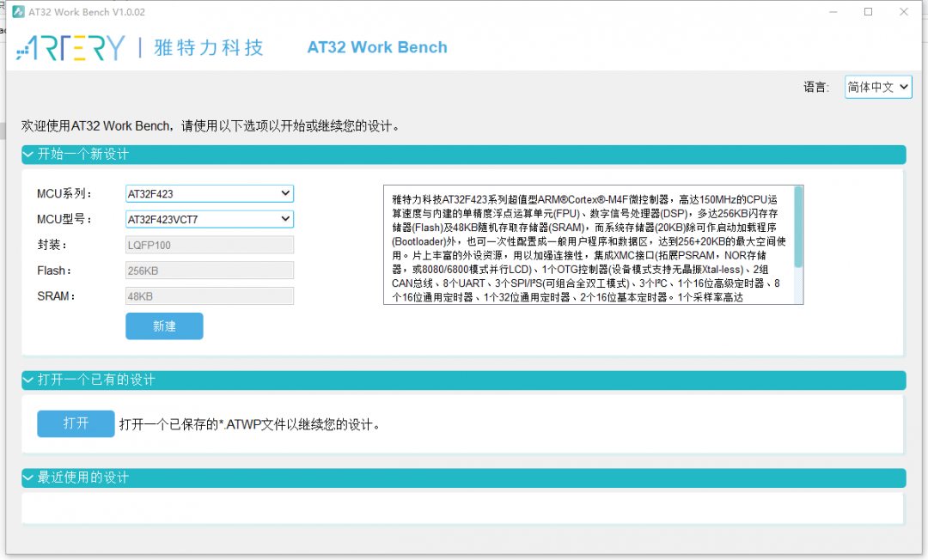
Task: Collapse the 打开一个已有的设计 section
Action: pyautogui.click(x=27, y=380)
